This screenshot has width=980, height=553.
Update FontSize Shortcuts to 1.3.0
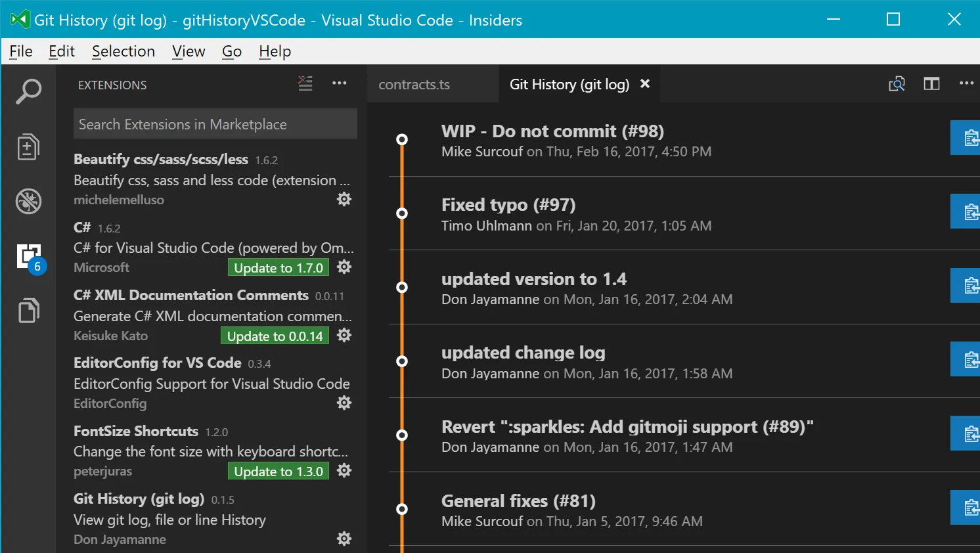[x=278, y=471]
